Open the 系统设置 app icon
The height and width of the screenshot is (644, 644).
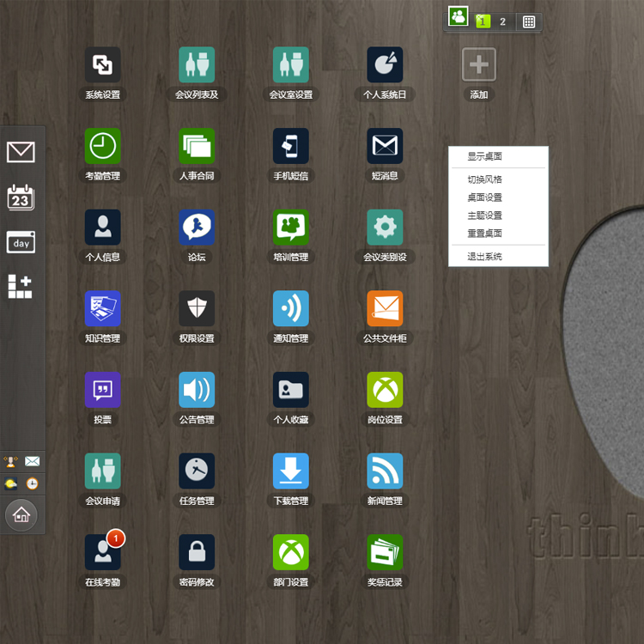pos(103,64)
